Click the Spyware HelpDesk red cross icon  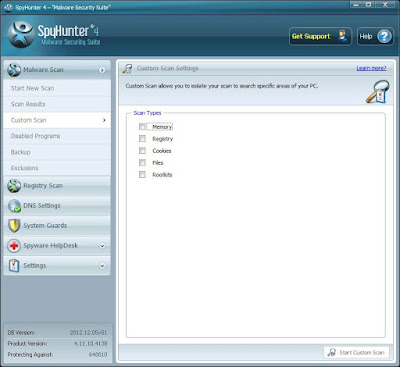coord(14,246)
